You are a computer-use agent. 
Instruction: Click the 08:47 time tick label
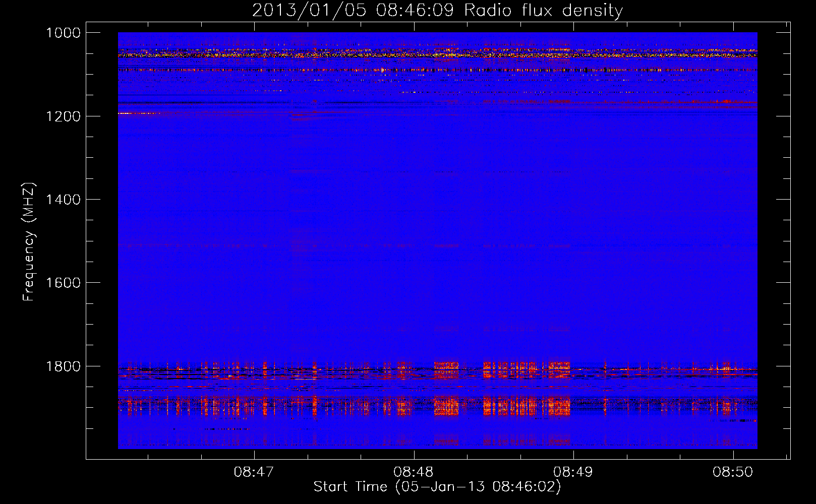point(254,472)
